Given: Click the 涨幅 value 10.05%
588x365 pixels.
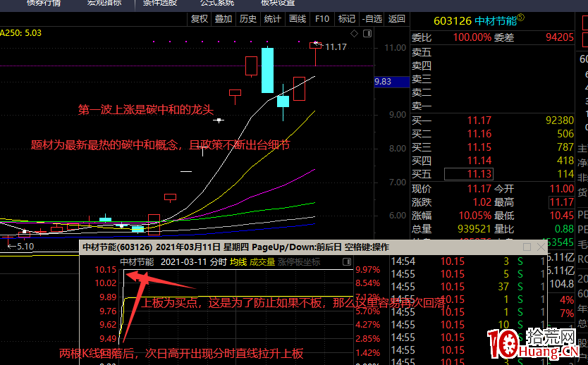Looking at the screenshot, I should (x=474, y=216).
